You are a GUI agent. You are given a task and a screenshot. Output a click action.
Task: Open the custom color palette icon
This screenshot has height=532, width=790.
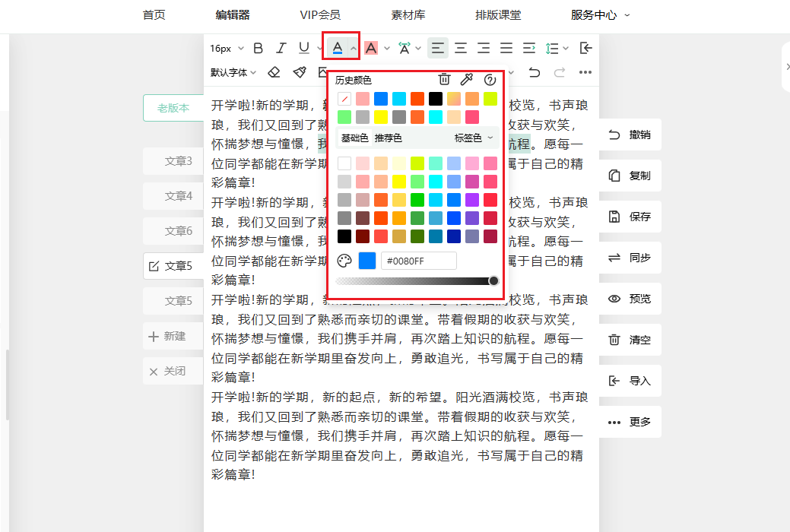(344, 261)
